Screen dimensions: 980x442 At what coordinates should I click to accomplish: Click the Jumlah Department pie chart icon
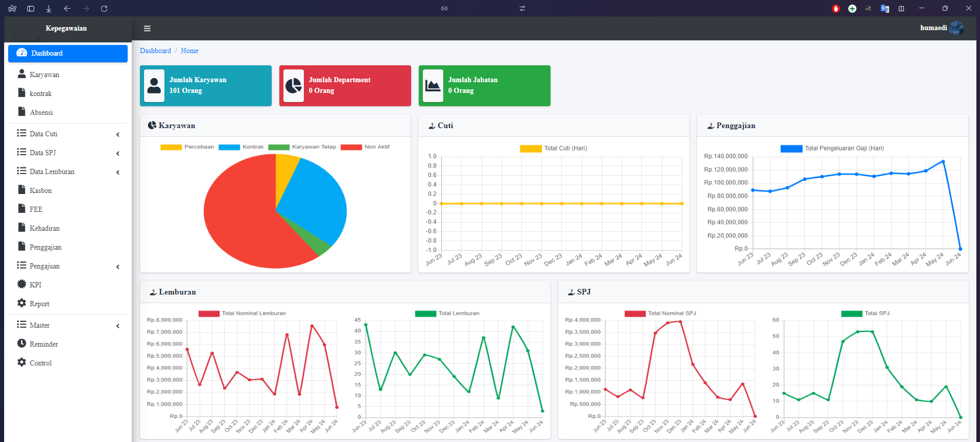(x=294, y=86)
